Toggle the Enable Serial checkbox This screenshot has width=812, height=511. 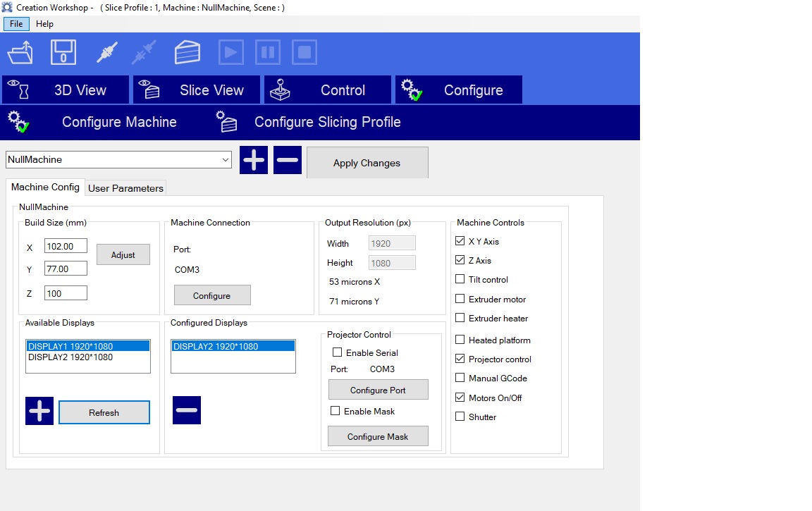click(x=337, y=352)
